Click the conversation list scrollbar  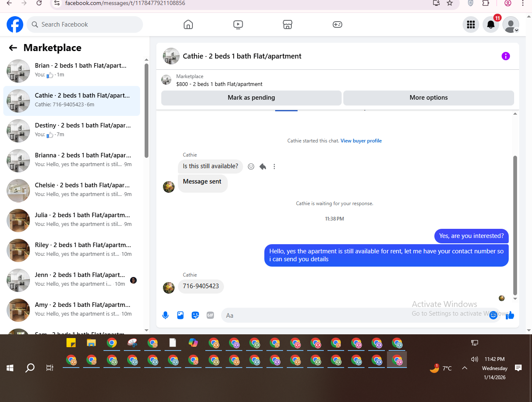146,110
